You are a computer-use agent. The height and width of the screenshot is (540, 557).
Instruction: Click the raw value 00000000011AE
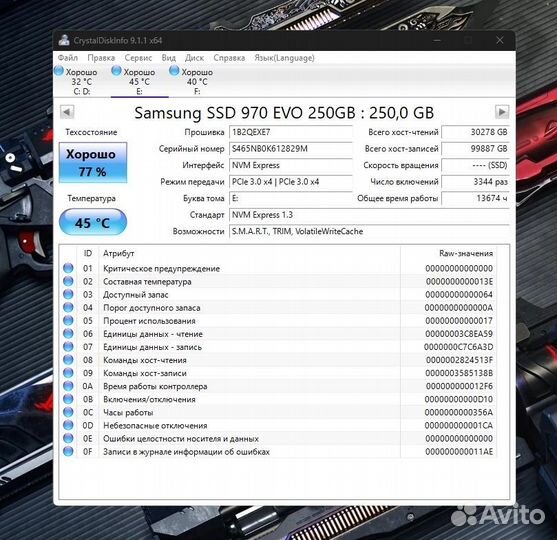[459, 452]
